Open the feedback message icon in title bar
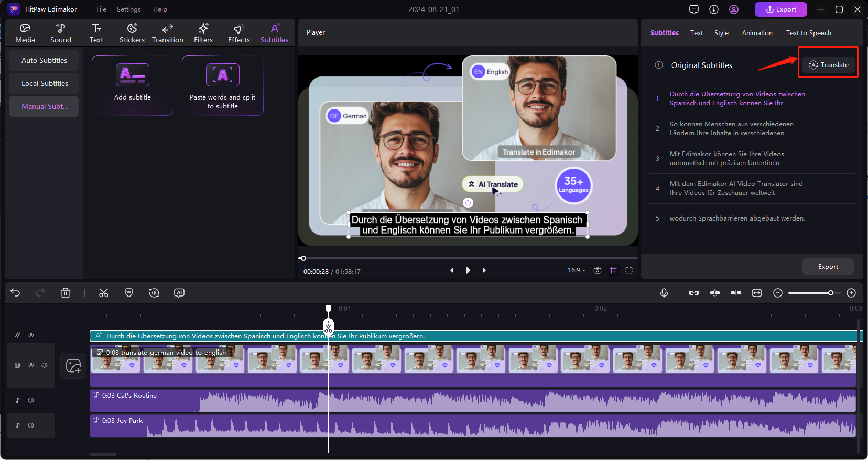The image size is (868, 460). coord(694,9)
